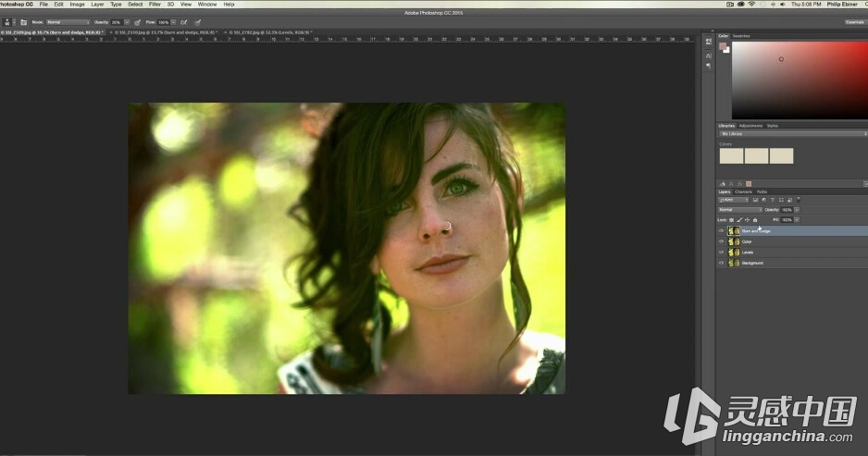
Task: Switch to the Styles tab
Action: tap(773, 126)
